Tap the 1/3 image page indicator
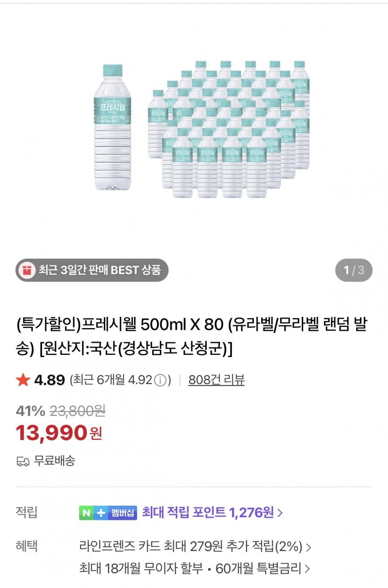The width and height of the screenshot is (388, 588). tap(354, 270)
